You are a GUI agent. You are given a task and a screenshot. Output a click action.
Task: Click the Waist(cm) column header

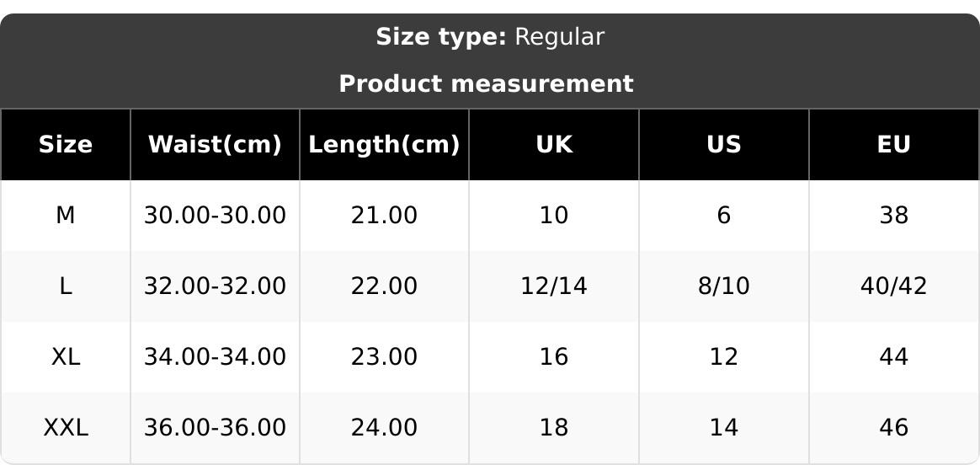click(x=215, y=145)
